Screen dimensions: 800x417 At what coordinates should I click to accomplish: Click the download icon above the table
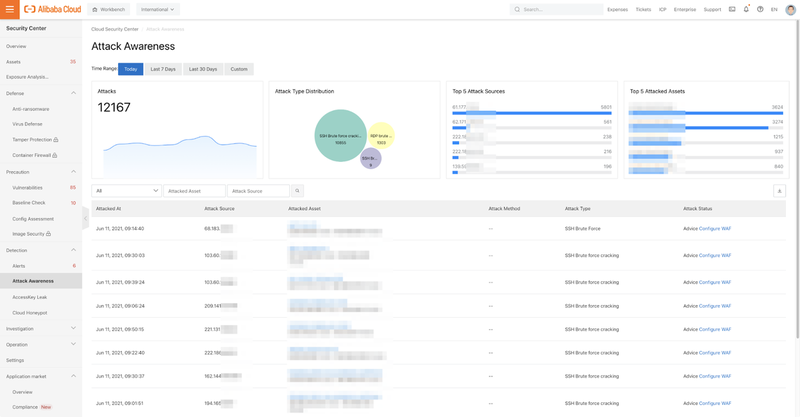[779, 191]
